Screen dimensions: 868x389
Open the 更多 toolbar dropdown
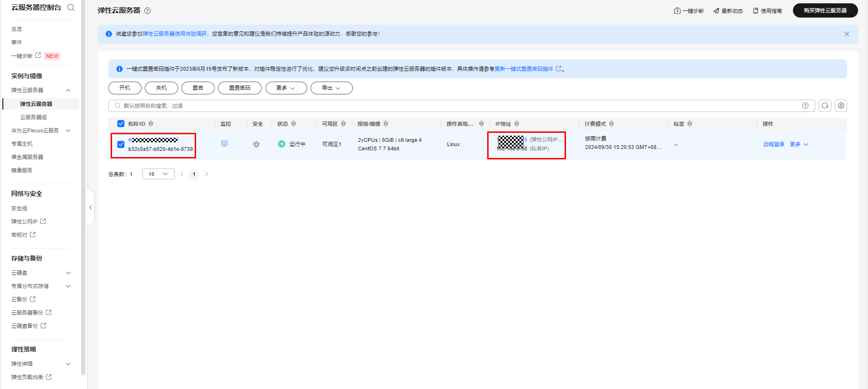tap(286, 88)
